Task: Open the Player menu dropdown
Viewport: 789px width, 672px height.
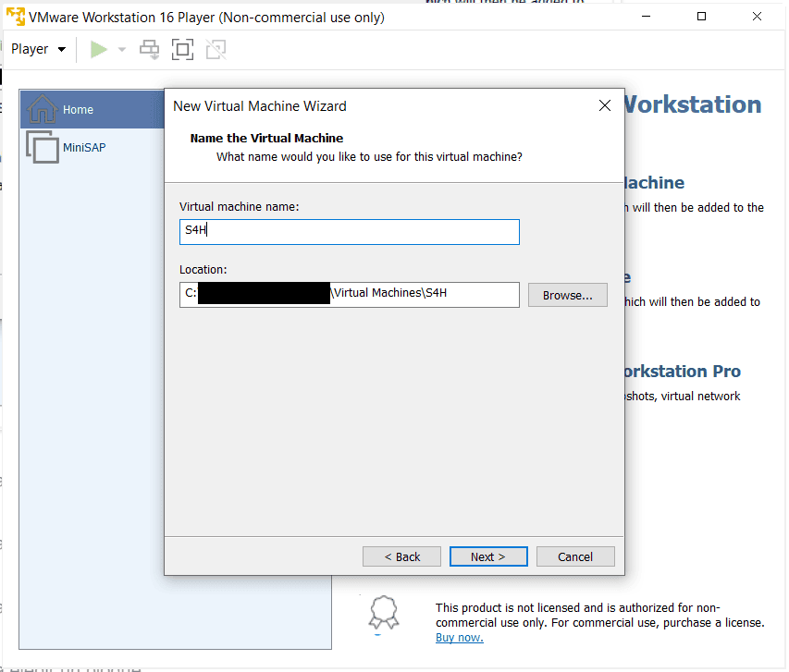Action: tap(38, 49)
